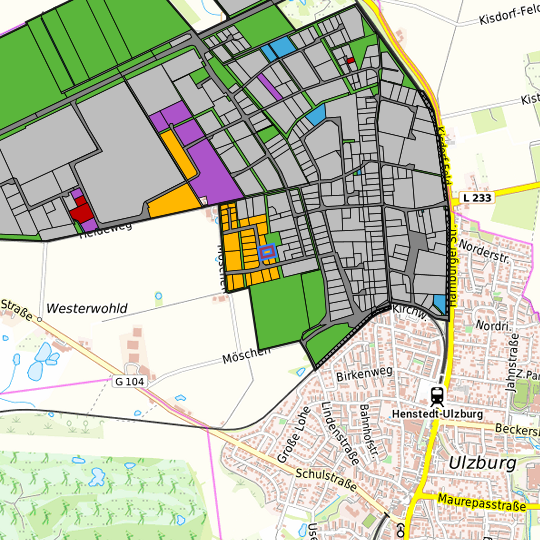The height and width of the screenshot is (540, 540).
Task: Click the Nordri. street label
Action: [493, 325]
